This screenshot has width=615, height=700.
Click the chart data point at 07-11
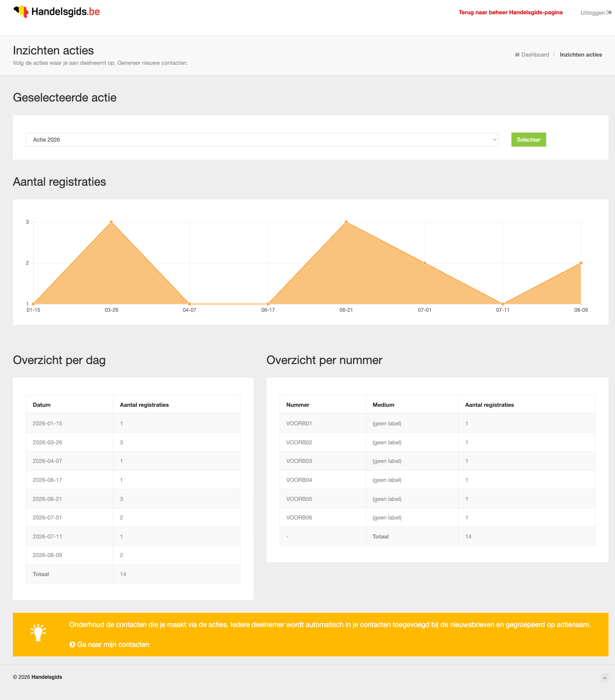coord(503,304)
